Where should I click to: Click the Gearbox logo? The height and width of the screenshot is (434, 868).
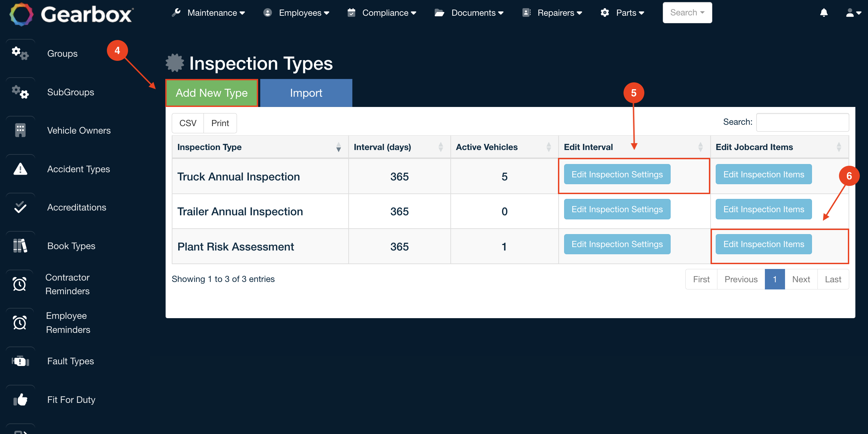tap(68, 14)
